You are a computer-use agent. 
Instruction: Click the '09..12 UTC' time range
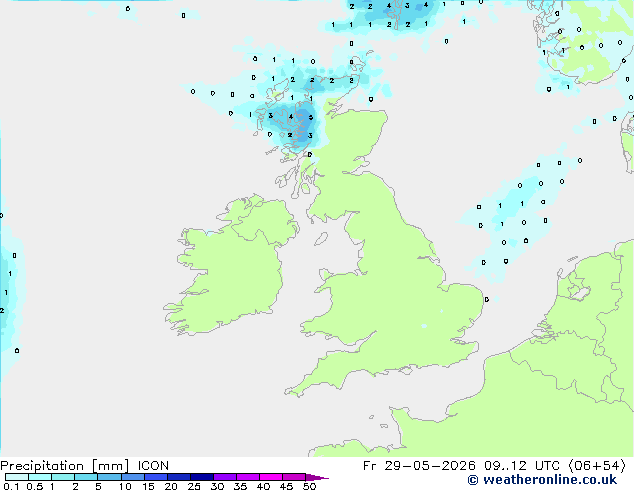pos(522,466)
